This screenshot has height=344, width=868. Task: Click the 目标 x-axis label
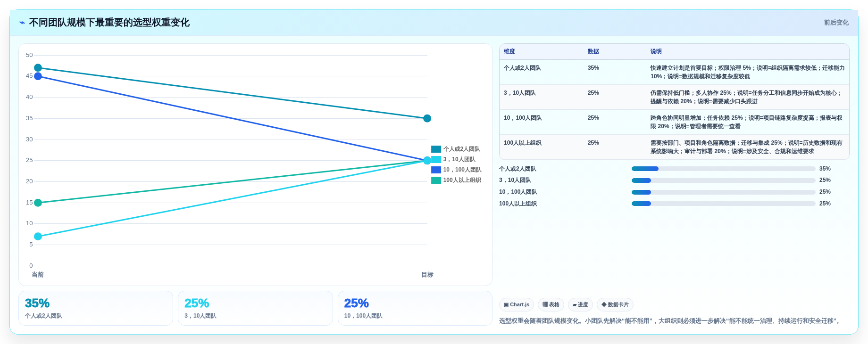(x=427, y=275)
